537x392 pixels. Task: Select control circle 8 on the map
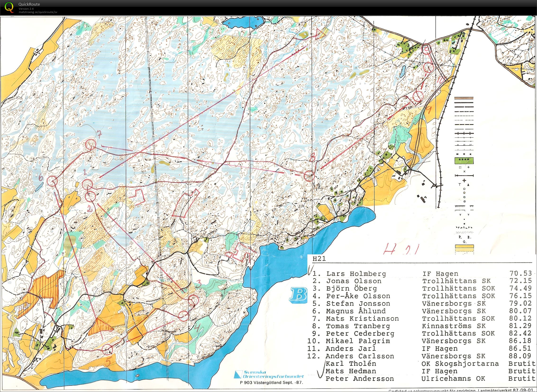pyautogui.click(x=309, y=176)
